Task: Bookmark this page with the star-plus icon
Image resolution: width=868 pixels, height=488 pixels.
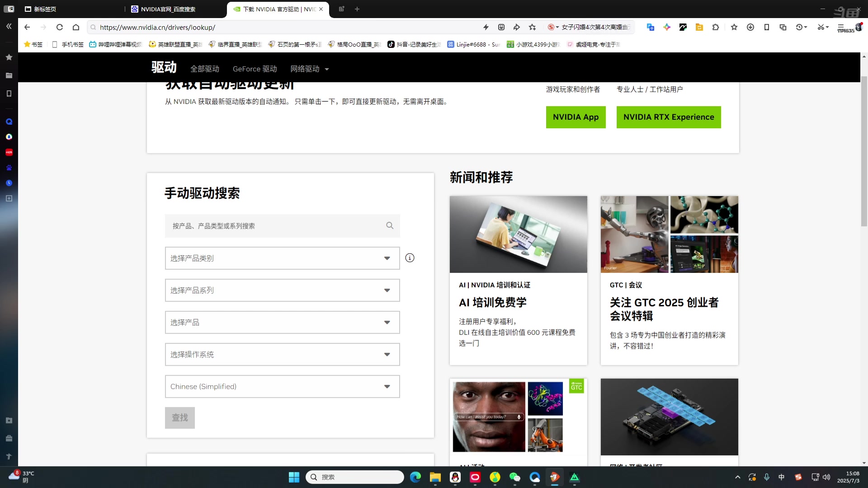Action: pyautogui.click(x=533, y=27)
